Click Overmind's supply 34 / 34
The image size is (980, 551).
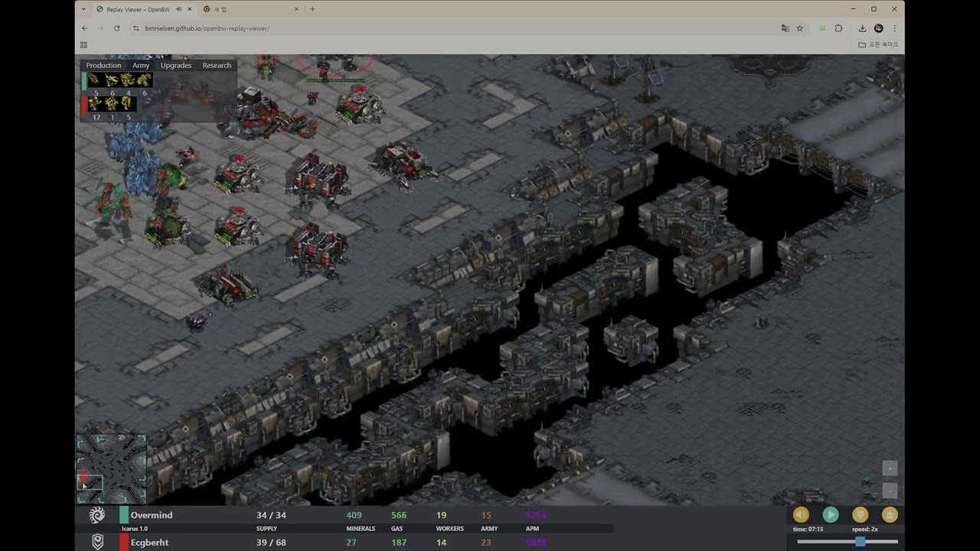(271, 515)
